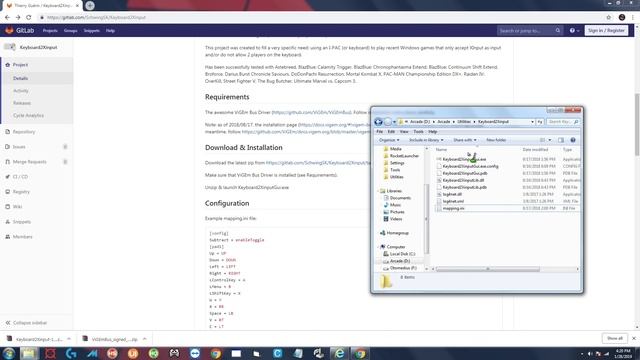640x360 pixels.
Task: Open the Activity link in the sidebar
Action: (21, 91)
